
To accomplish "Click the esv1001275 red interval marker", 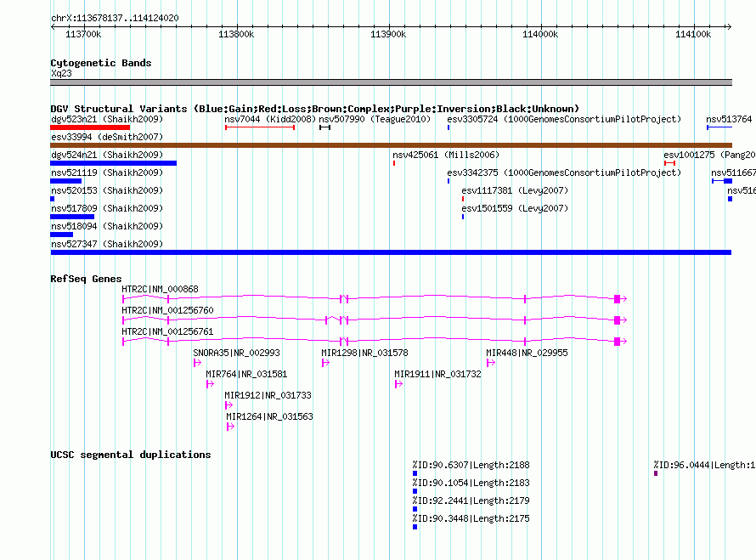I will point(669,163).
